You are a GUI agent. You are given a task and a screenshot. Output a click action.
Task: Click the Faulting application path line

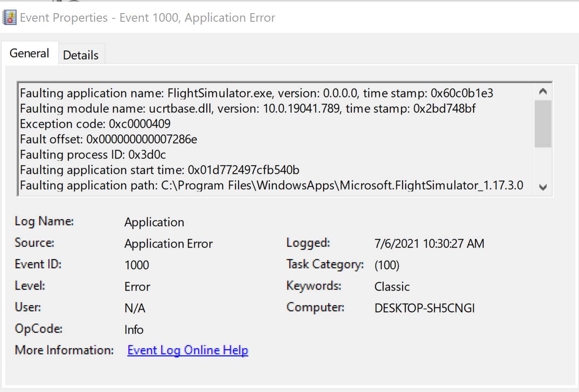271,185
